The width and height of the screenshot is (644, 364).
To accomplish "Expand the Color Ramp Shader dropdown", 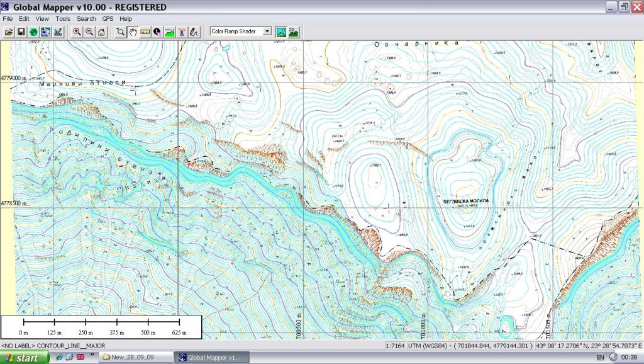I will click(x=267, y=31).
